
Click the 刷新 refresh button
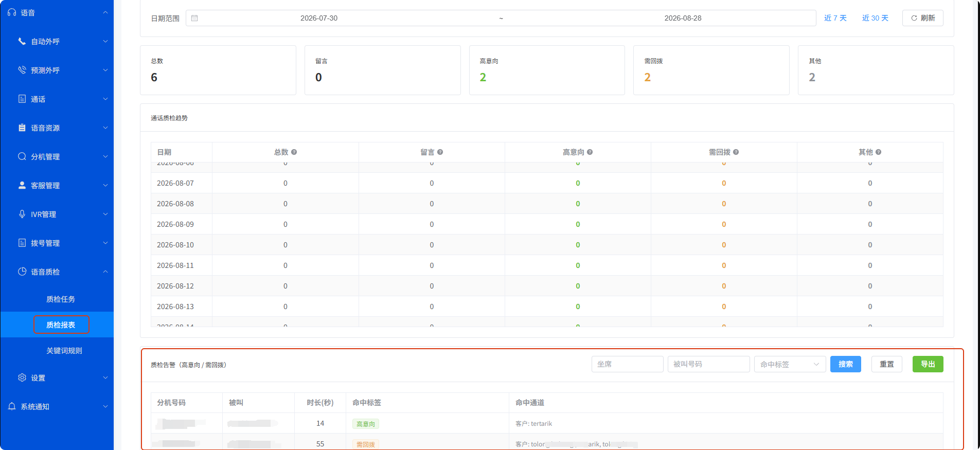(x=922, y=18)
